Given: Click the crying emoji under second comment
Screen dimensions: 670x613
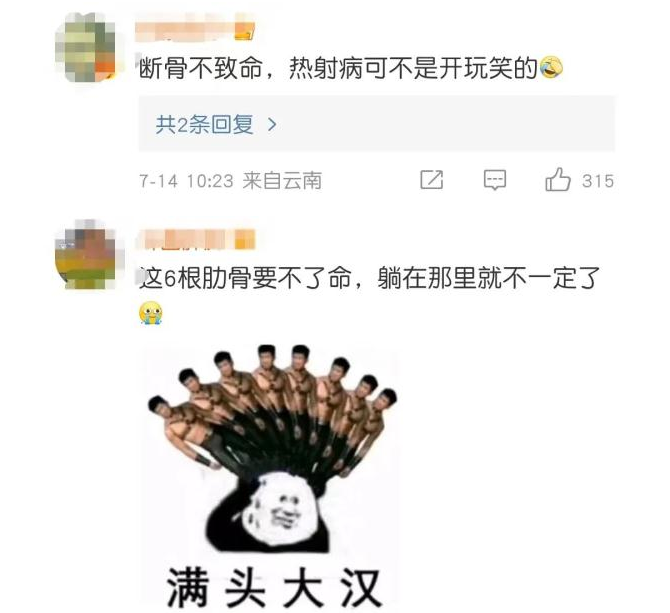Looking at the screenshot, I should click(151, 313).
